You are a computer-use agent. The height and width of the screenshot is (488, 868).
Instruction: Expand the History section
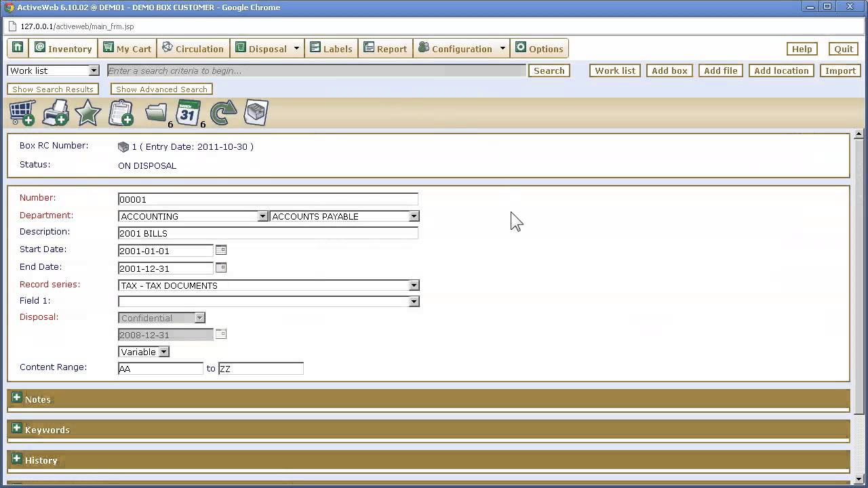(x=17, y=459)
